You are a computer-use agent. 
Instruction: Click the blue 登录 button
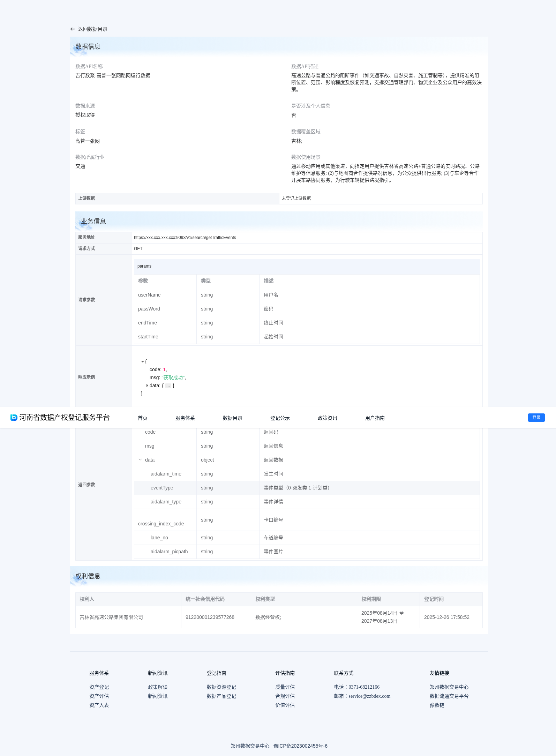pyautogui.click(x=536, y=418)
